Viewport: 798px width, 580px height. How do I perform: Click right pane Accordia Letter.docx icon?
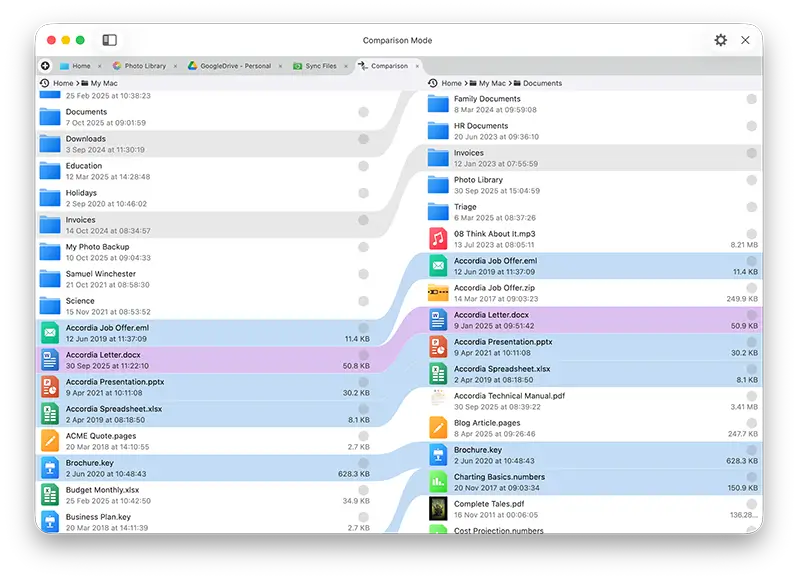click(x=438, y=320)
